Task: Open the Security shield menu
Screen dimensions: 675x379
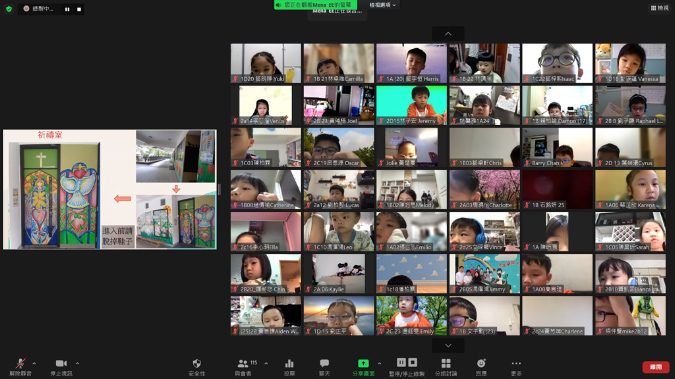Action: click(x=197, y=367)
